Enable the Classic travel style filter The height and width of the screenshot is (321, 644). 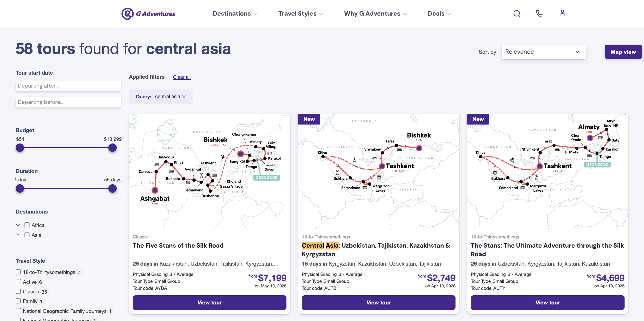point(18,291)
